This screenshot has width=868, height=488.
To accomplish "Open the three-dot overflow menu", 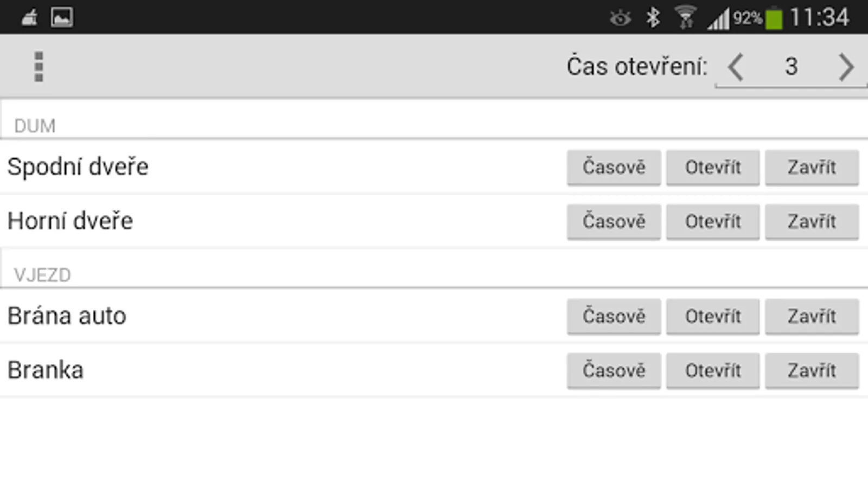I will point(39,67).
